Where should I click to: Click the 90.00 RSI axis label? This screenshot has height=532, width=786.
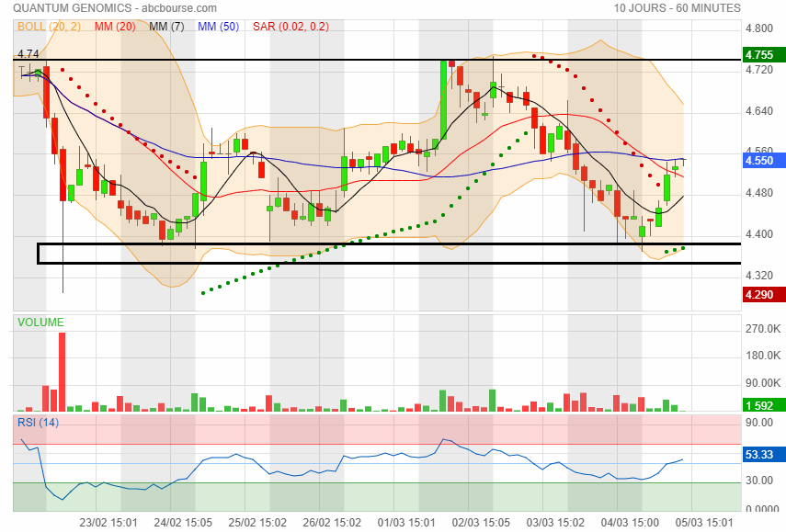click(759, 423)
